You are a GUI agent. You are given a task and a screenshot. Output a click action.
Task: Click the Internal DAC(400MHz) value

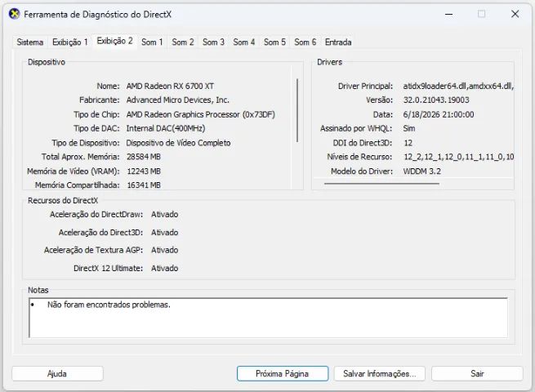(166, 128)
